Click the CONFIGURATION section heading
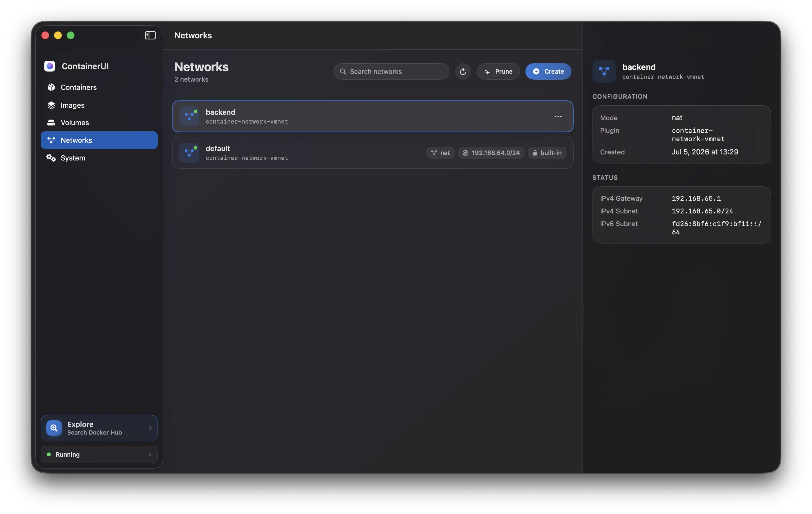 (620, 97)
